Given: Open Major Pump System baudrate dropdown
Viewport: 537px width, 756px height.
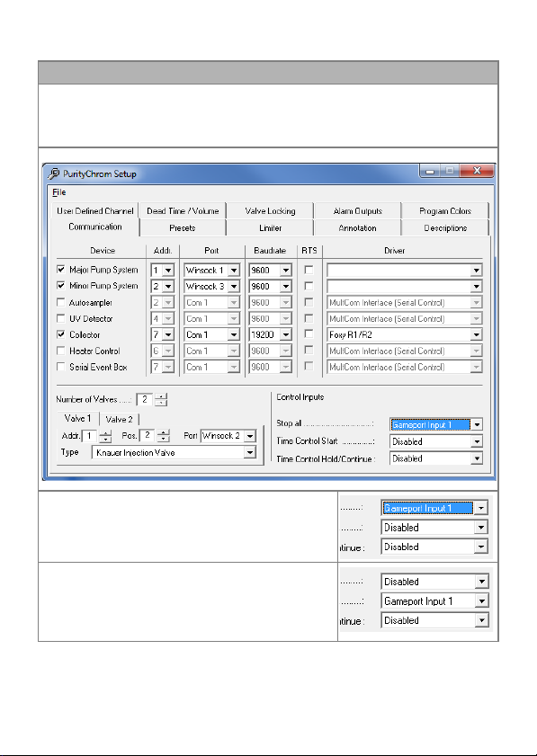Looking at the screenshot, I should point(286,271).
